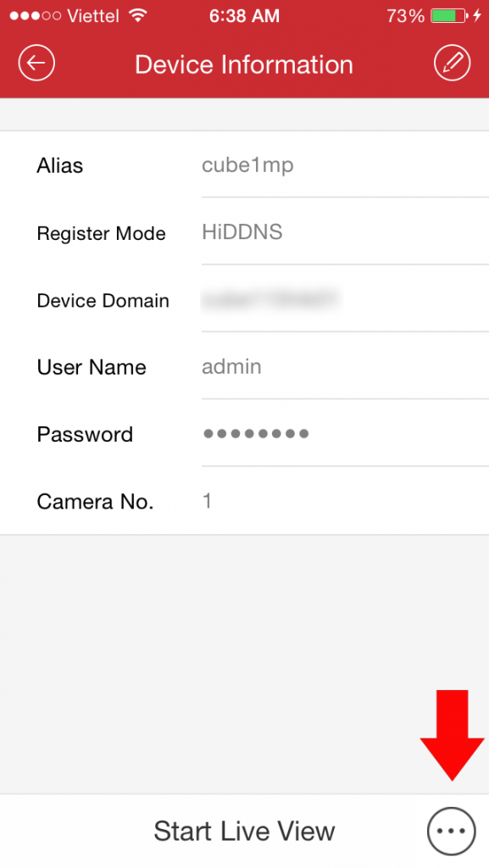The image size is (489, 868).
Task: Check the Wi-Fi status icon
Action: point(138,15)
